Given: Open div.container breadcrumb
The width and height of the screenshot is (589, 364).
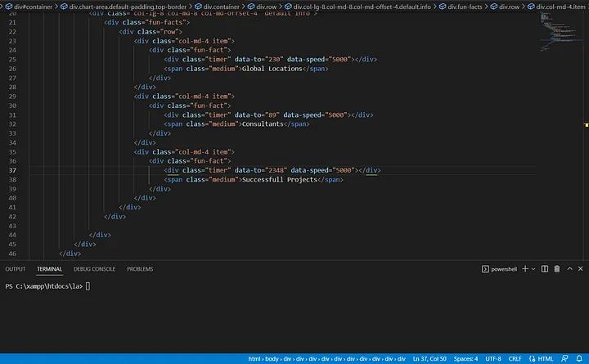Looking at the screenshot, I should (221, 7).
